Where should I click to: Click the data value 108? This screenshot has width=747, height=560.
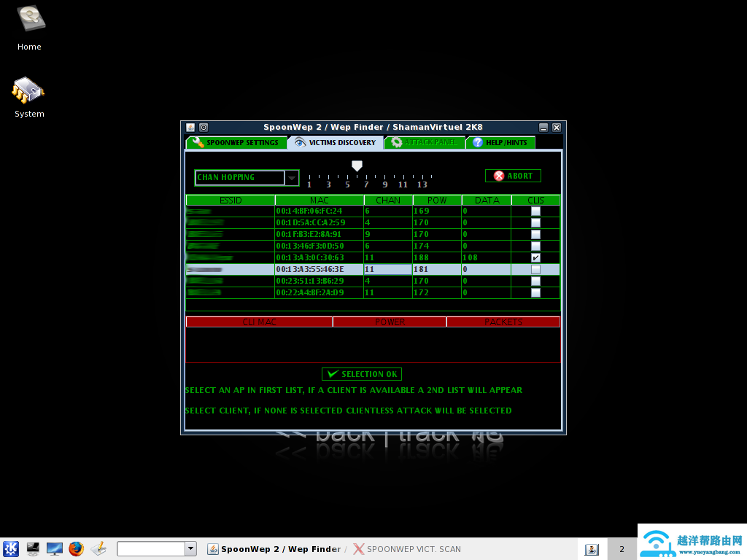487,257
